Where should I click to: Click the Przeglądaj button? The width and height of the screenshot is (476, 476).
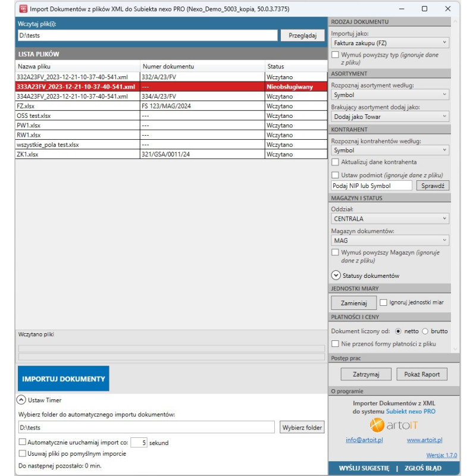[x=302, y=35]
